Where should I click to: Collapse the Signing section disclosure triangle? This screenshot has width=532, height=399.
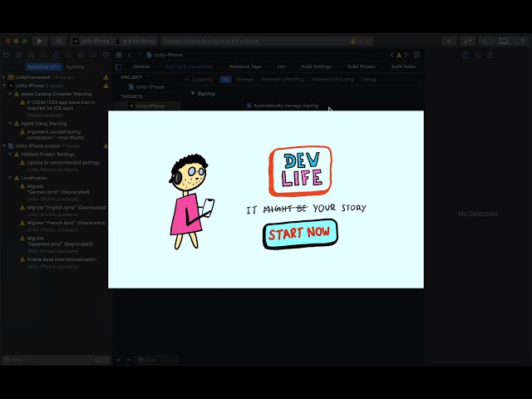coord(193,94)
